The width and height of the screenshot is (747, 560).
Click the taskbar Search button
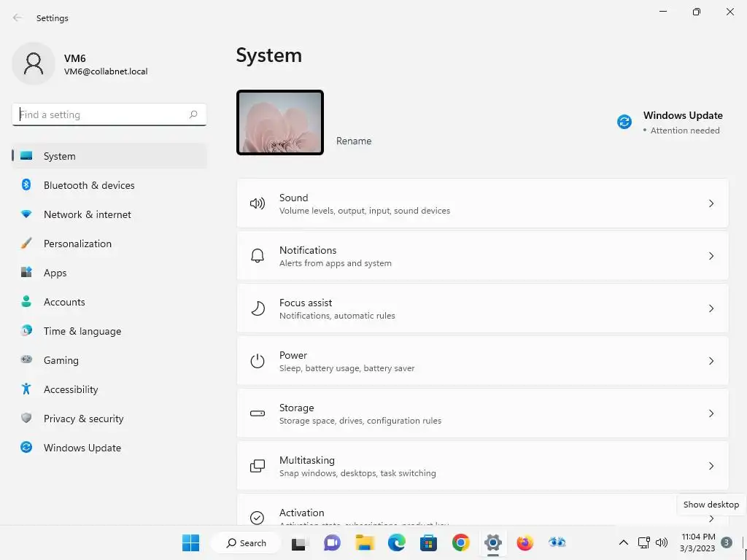pos(246,542)
